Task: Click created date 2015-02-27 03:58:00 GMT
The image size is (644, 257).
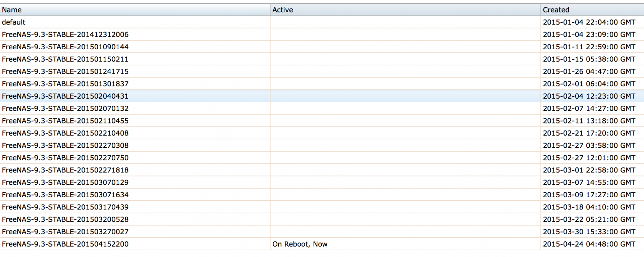Action: coord(589,145)
